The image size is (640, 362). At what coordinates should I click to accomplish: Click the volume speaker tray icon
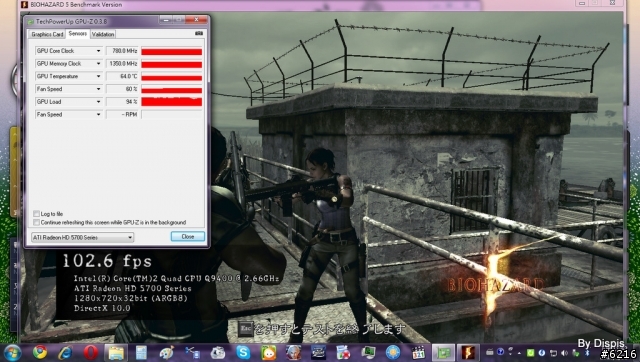[x=564, y=353]
